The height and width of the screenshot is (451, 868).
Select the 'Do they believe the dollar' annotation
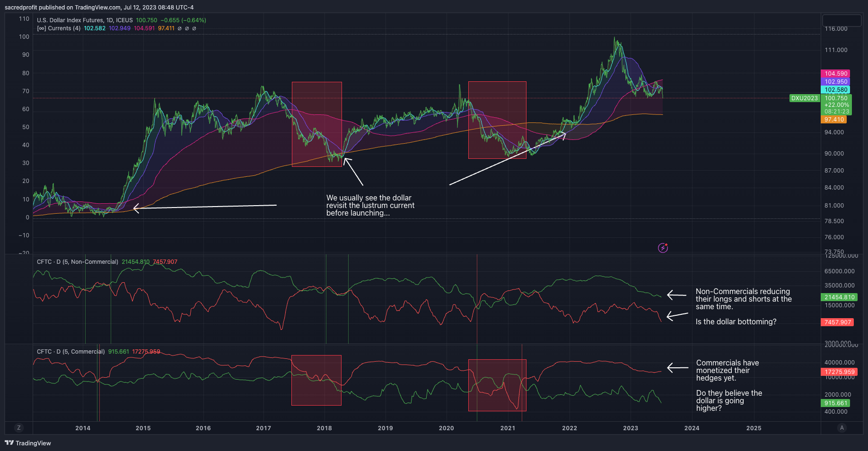[729, 401]
